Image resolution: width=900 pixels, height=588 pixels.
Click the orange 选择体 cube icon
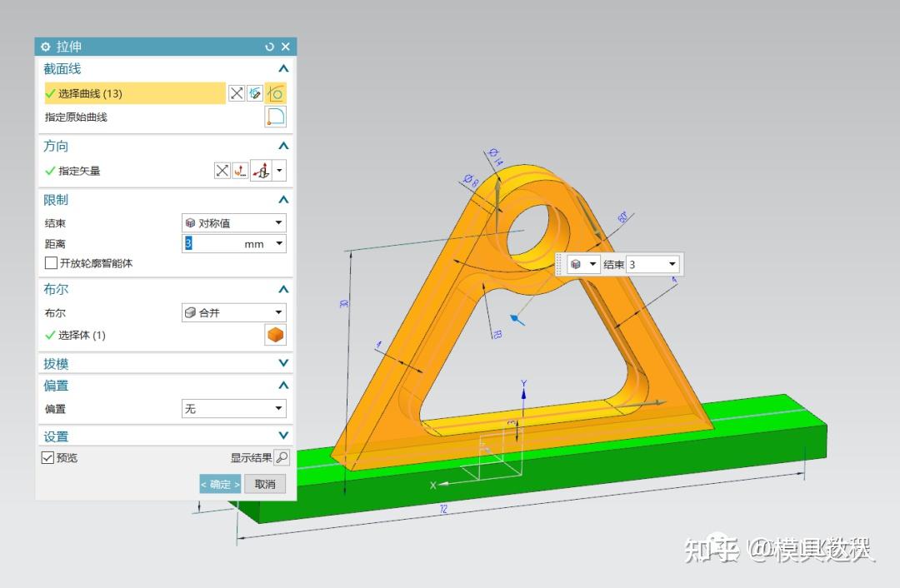[276, 335]
